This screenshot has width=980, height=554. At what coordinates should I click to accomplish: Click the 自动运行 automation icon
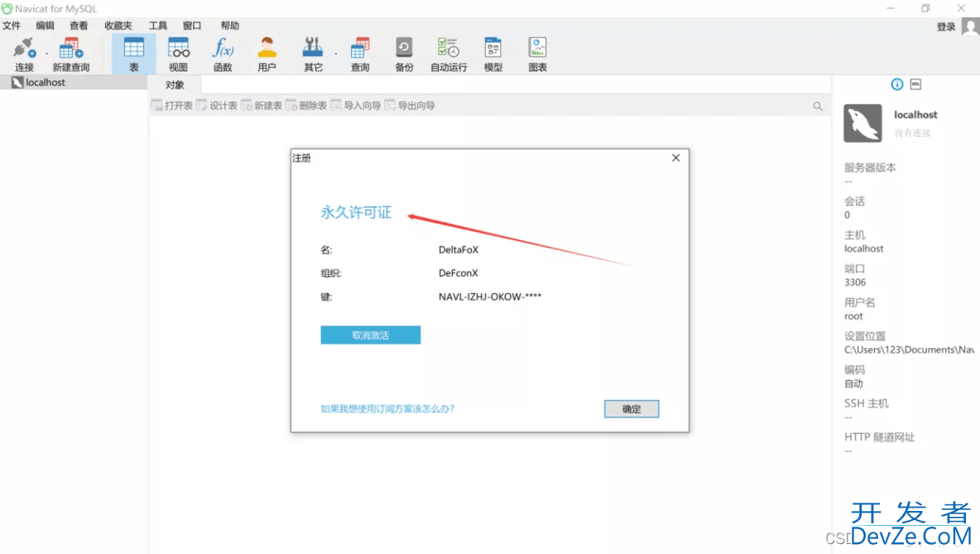click(x=449, y=55)
